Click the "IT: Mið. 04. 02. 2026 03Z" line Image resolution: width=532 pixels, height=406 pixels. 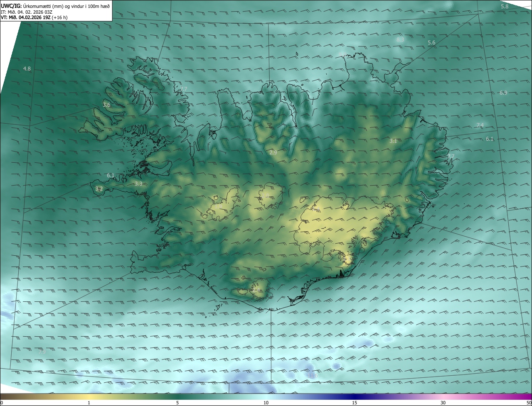(27, 12)
